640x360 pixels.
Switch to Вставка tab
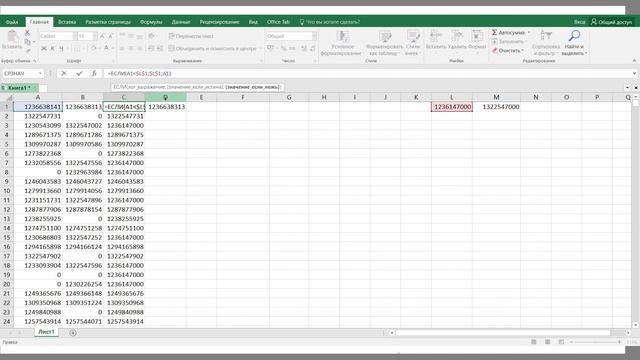(67, 22)
